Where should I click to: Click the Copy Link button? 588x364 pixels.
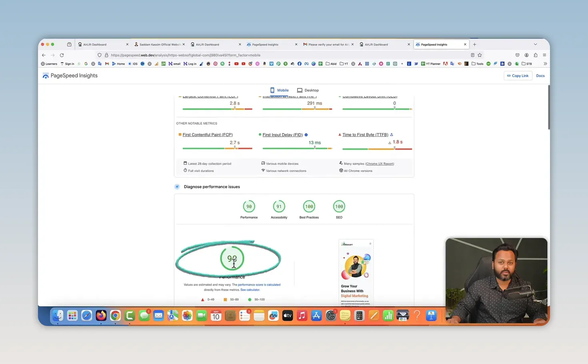pos(518,76)
